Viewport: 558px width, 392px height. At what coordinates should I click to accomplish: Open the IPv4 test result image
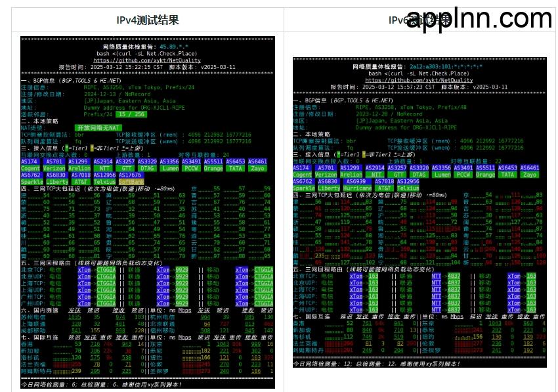coord(148,213)
